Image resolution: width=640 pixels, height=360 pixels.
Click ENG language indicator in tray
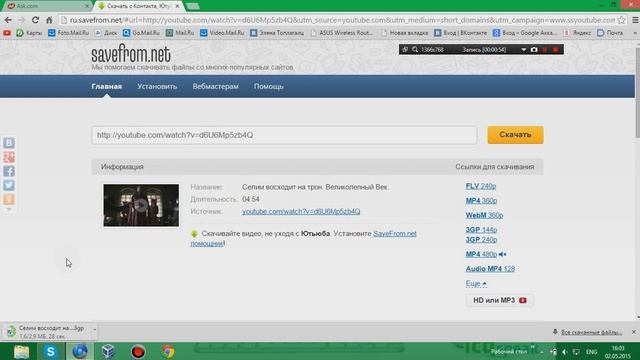click(591, 352)
